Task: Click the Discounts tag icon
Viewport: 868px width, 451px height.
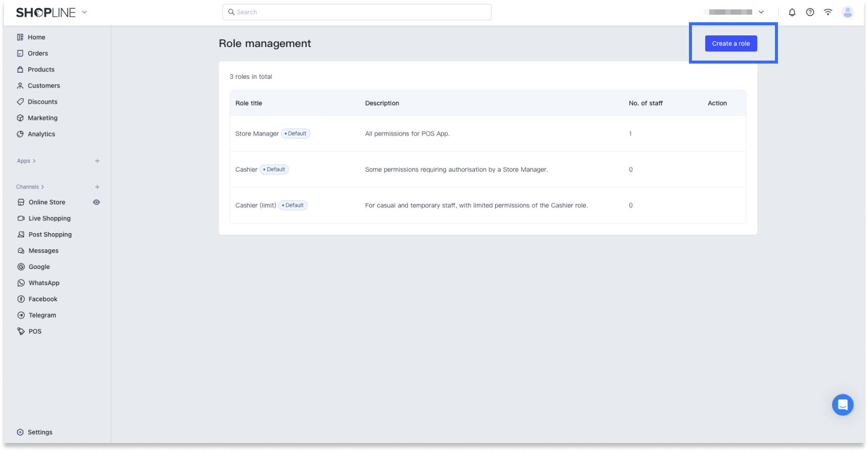Action: coord(20,102)
